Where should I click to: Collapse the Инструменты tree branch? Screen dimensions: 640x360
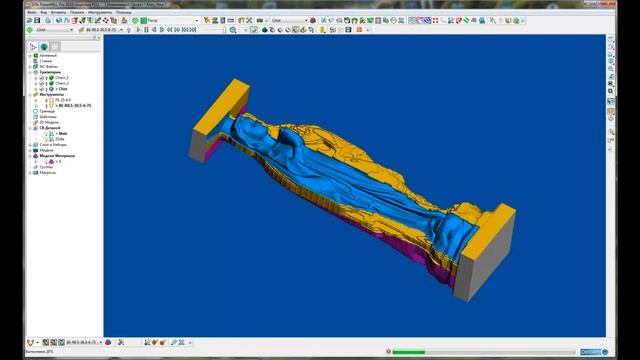30,95
